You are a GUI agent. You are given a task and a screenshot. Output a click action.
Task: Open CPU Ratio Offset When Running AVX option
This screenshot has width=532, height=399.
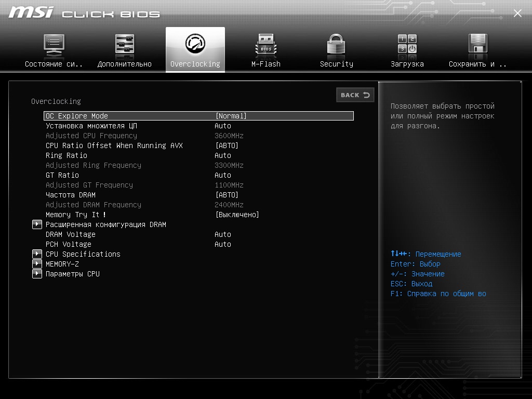coord(199,145)
